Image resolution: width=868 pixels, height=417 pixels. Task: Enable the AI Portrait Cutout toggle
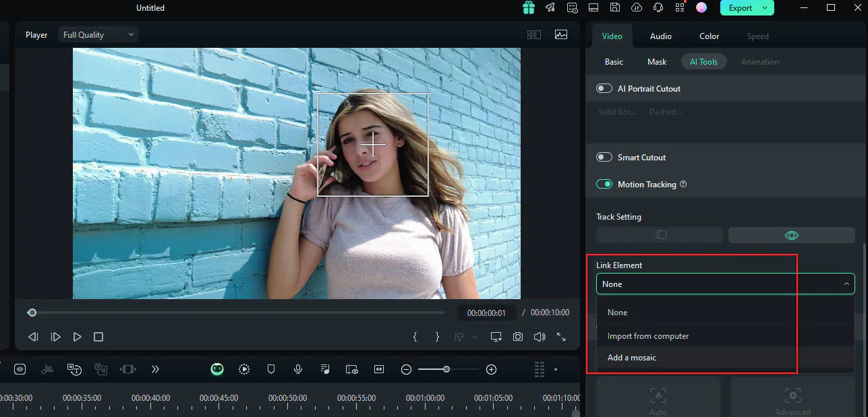click(x=604, y=88)
